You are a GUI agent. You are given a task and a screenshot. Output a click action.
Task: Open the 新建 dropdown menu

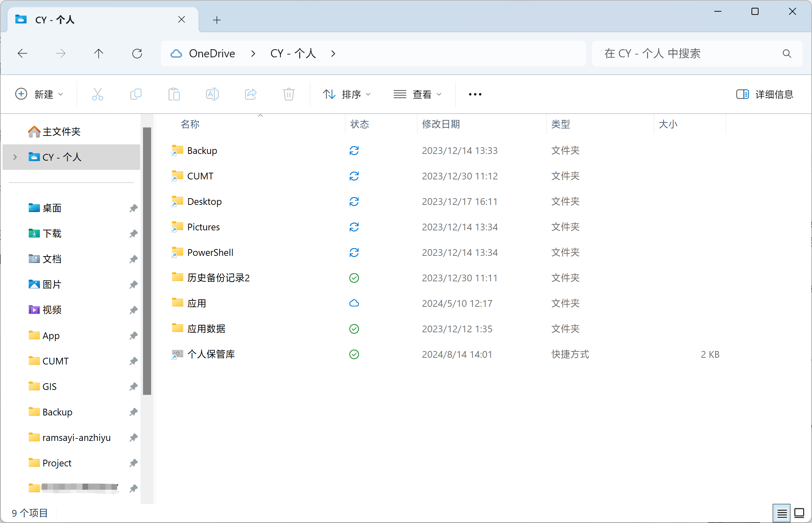[x=39, y=94]
